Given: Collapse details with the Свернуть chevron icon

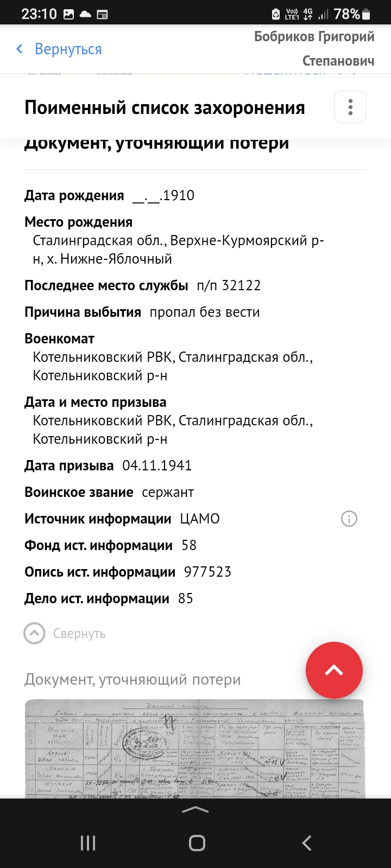Looking at the screenshot, I should 35,633.
